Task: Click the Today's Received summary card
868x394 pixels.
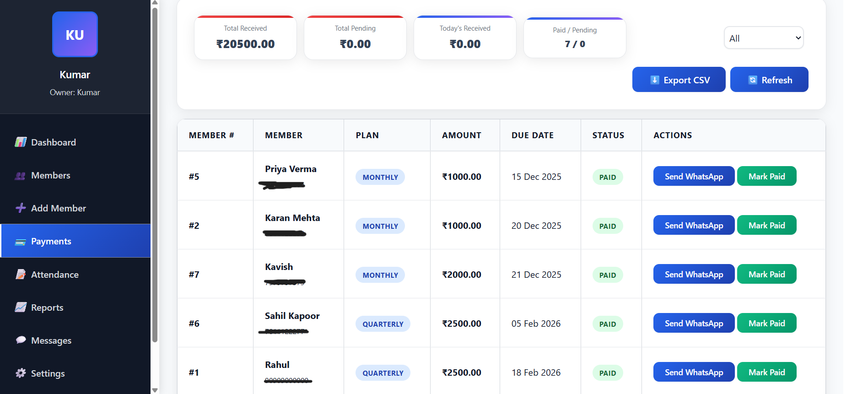Action: [465, 38]
